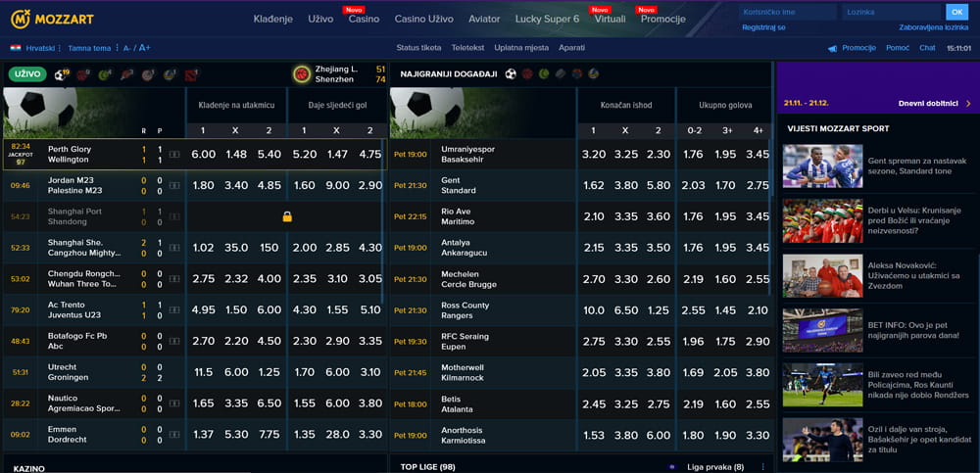980x473 pixels.
Task: Click the Promocije megaphone icon
Action: point(832,48)
